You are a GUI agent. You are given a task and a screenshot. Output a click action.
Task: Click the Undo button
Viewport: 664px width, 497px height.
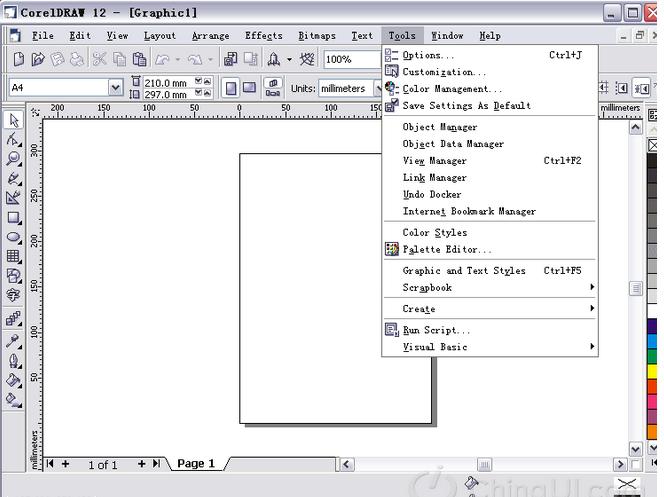coord(163,59)
